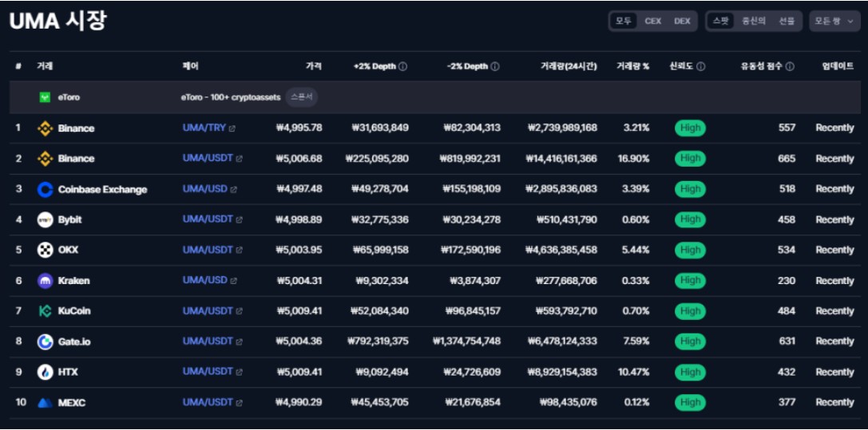Click the liquidity score 665

(787, 159)
